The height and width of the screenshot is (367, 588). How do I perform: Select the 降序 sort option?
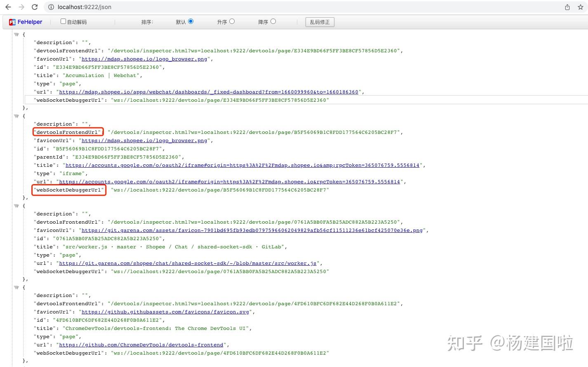coord(275,21)
